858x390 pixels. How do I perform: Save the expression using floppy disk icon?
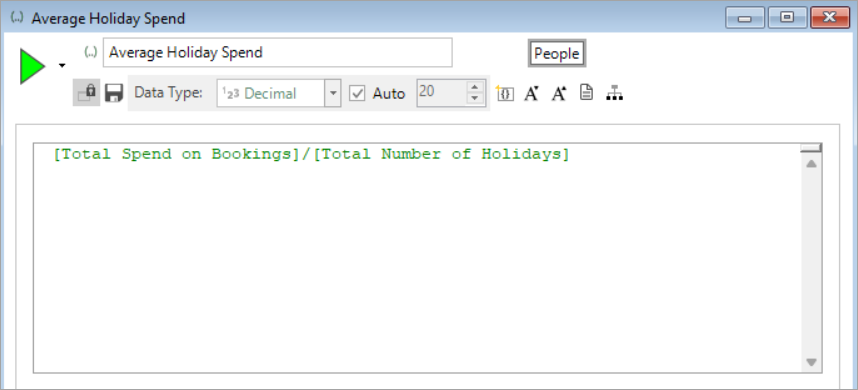point(114,93)
